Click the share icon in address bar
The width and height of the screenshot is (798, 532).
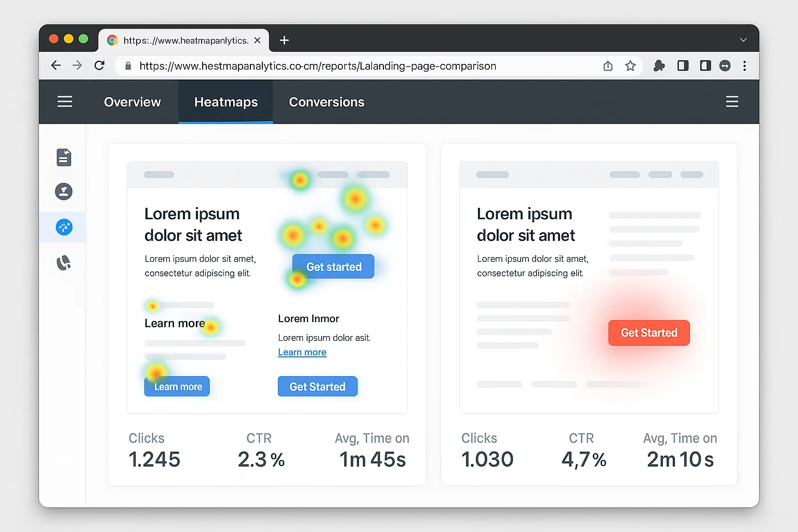(608, 65)
